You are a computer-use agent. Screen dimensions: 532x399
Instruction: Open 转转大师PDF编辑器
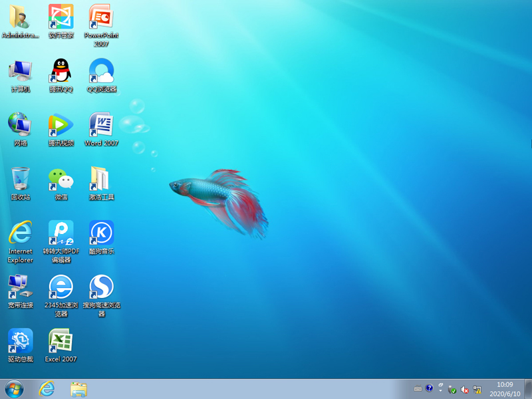pos(61,234)
